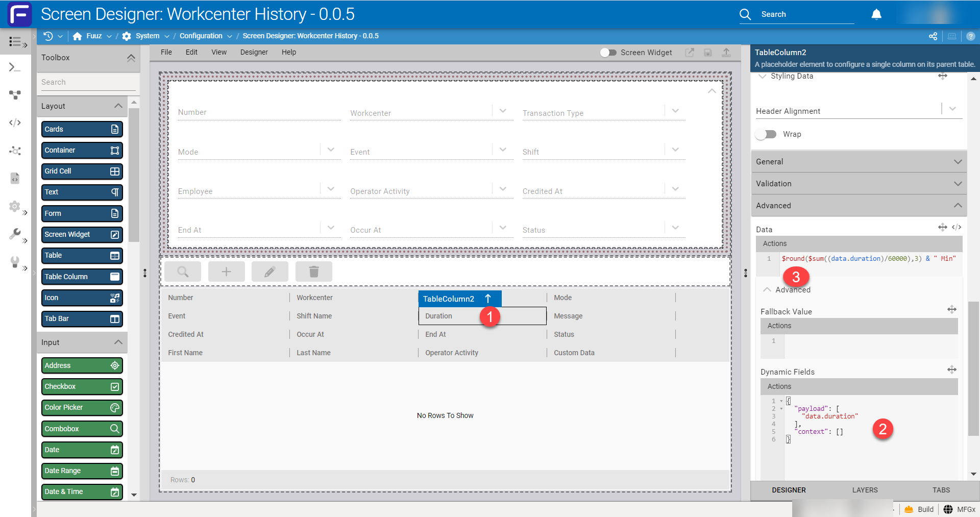Click the table search toolbar button
Screen dimensions: 980x517
click(183, 272)
